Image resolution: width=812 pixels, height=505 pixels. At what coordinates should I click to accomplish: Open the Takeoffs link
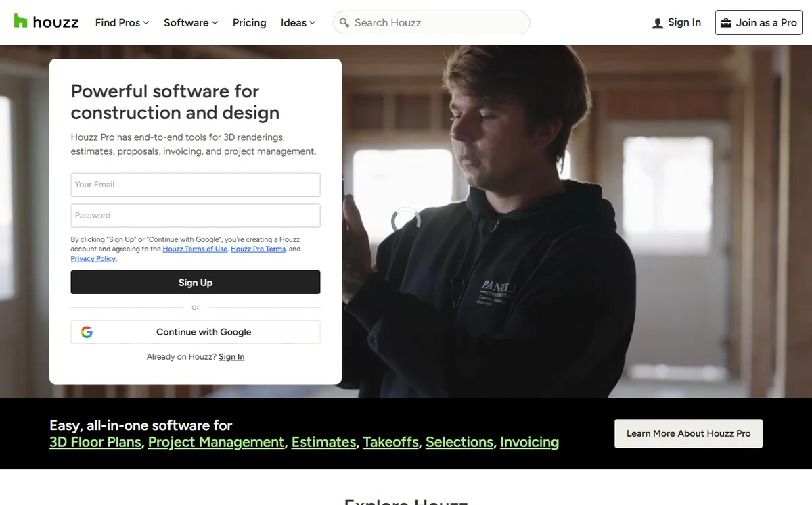pyautogui.click(x=390, y=442)
